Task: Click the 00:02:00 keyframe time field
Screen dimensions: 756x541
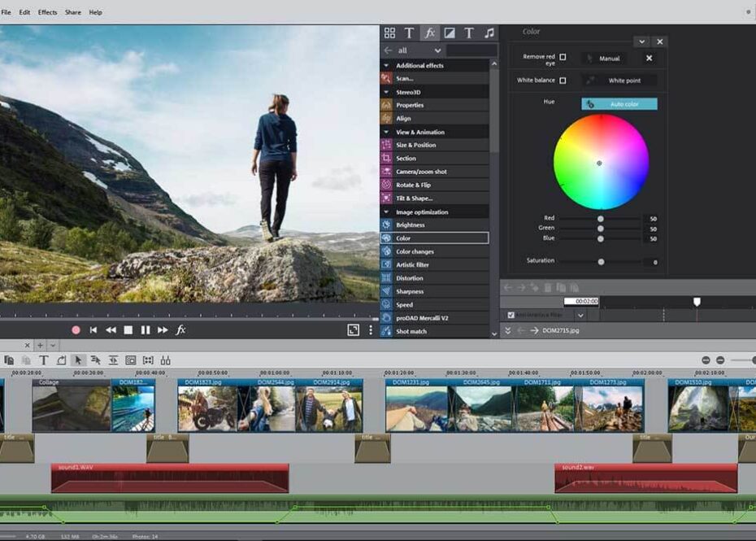Action: [581, 301]
